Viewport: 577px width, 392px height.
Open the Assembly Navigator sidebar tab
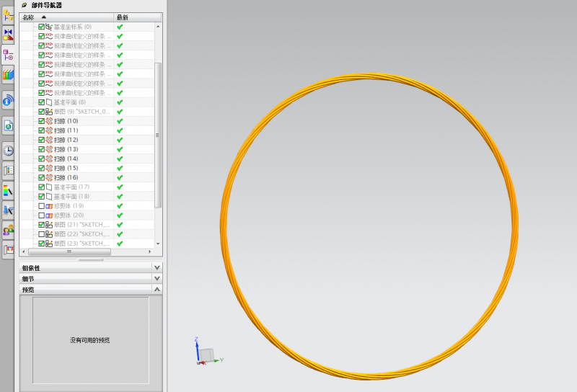[x=8, y=15]
